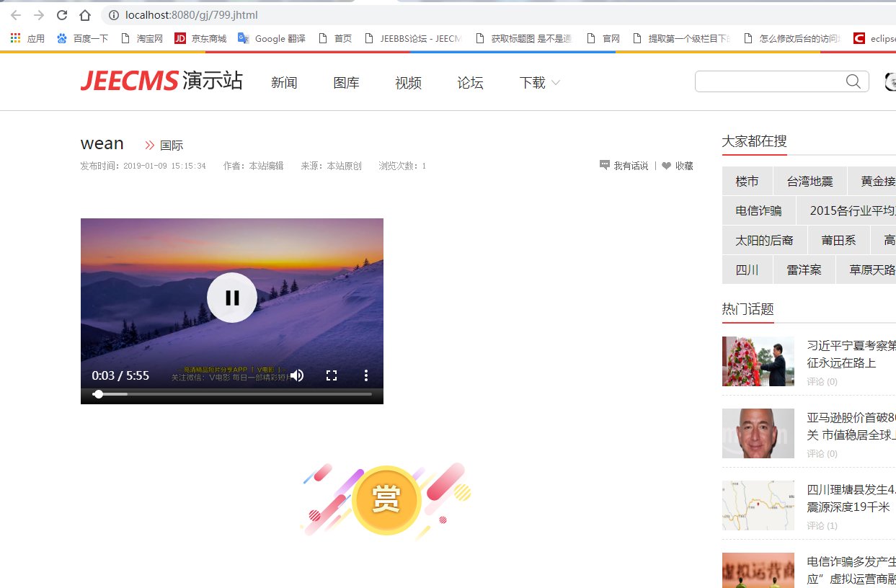Open 官网 bookmark

pyautogui.click(x=603, y=38)
